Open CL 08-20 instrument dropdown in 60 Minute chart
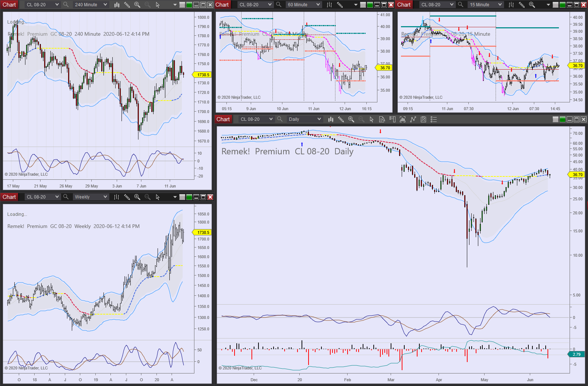Screen dimensions: 588x386 (255, 5)
